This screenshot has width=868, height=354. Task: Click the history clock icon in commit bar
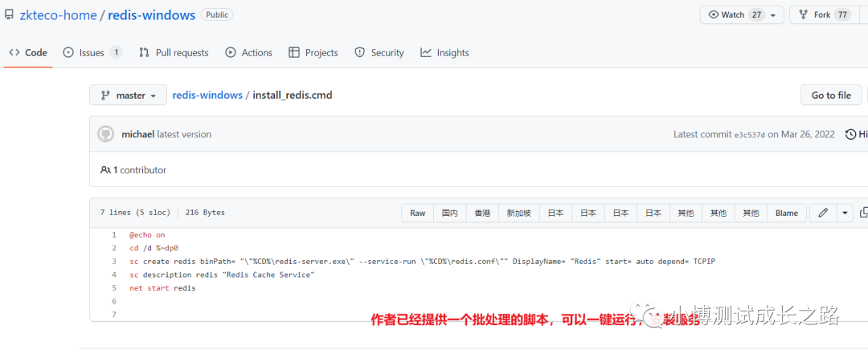tap(851, 134)
